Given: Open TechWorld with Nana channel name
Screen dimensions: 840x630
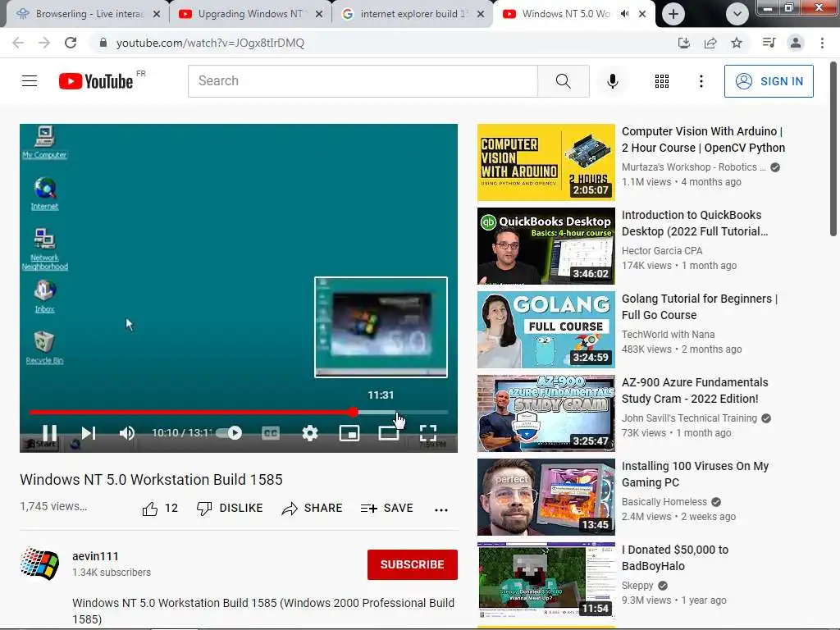Looking at the screenshot, I should [x=668, y=335].
